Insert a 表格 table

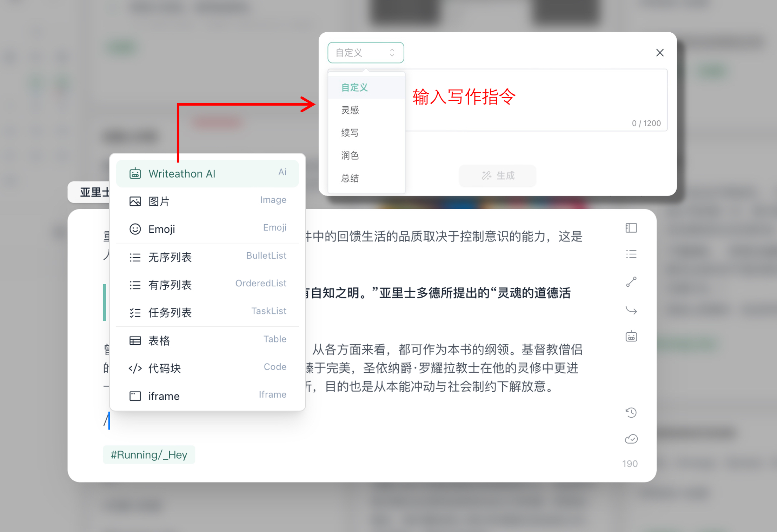(207, 340)
